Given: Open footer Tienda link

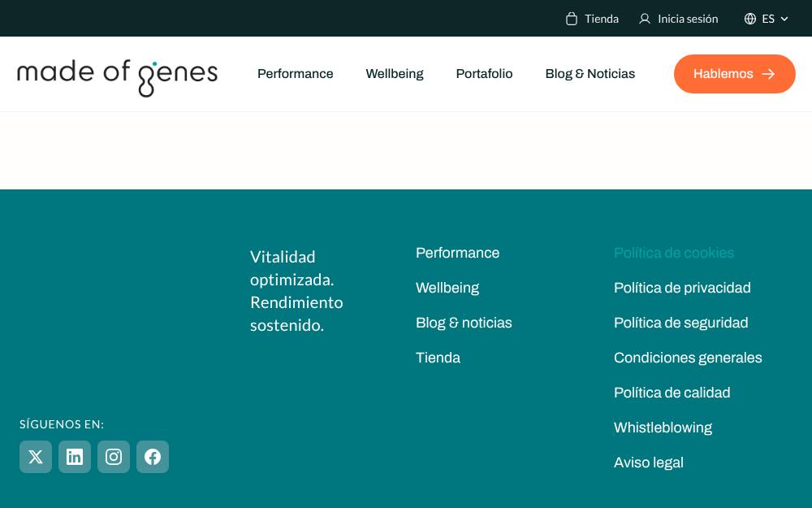Looking at the screenshot, I should click(438, 358).
